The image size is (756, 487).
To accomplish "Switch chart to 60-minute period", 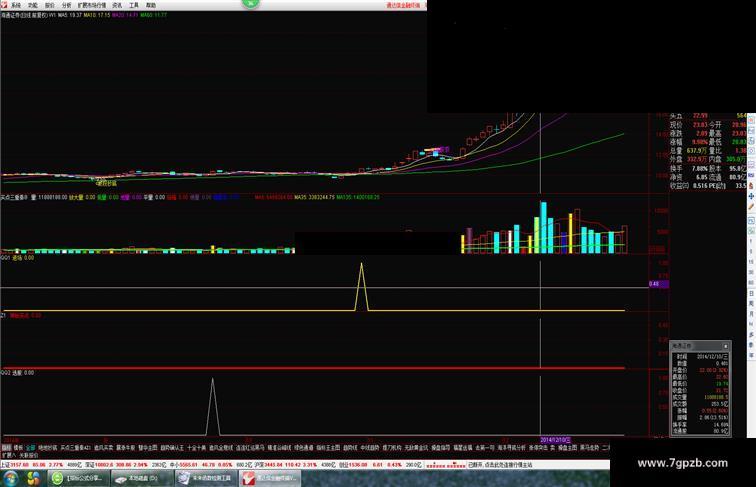I will [751, 283].
